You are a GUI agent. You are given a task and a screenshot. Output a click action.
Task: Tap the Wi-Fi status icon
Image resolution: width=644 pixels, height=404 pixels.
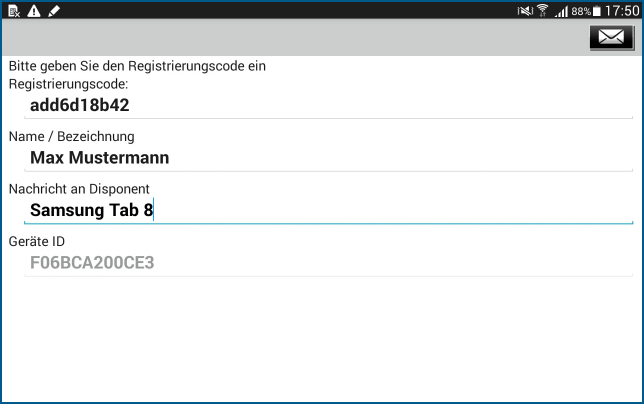coord(542,11)
